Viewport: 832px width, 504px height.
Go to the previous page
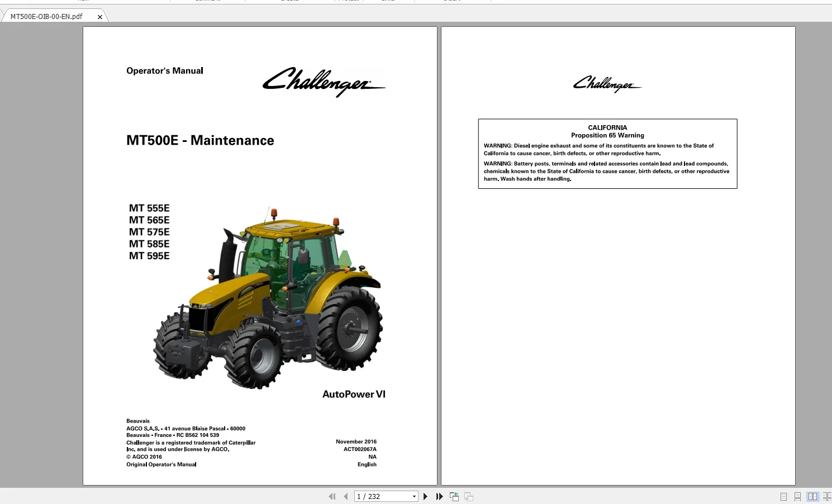click(346, 496)
